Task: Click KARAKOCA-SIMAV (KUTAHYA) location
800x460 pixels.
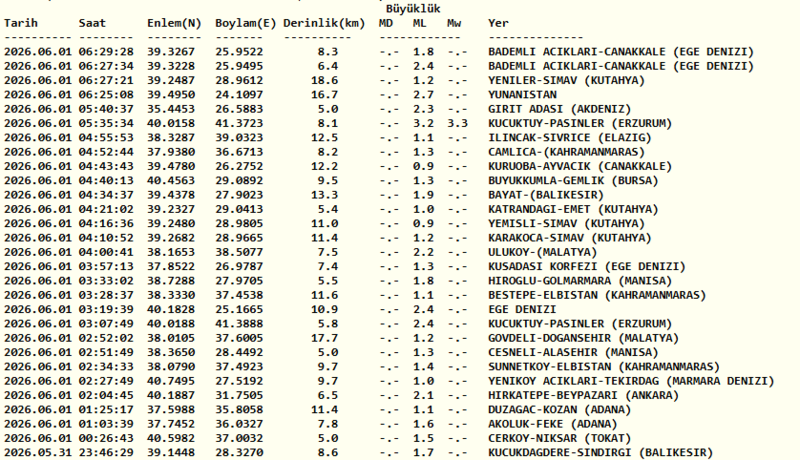Action: point(570,238)
